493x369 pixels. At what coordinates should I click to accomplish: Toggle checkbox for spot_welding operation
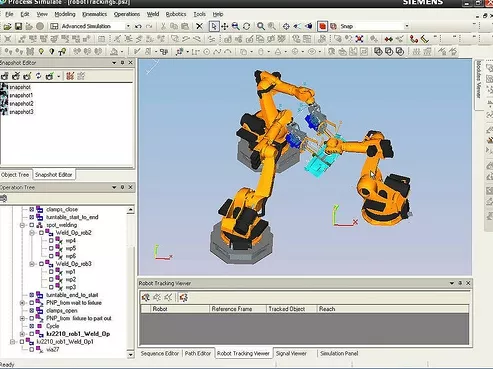(32, 225)
